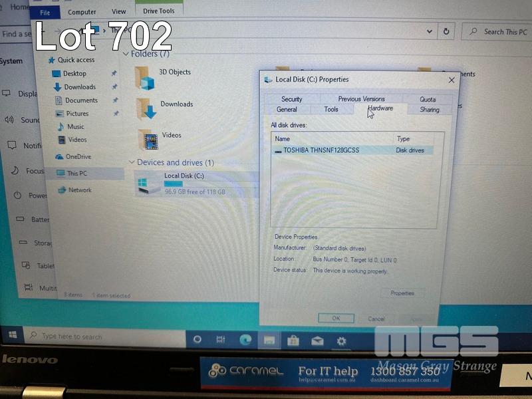The height and width of the screenshot is (399, 532).
Task: Open the Downloads folder icon
Action: point(146,108)
